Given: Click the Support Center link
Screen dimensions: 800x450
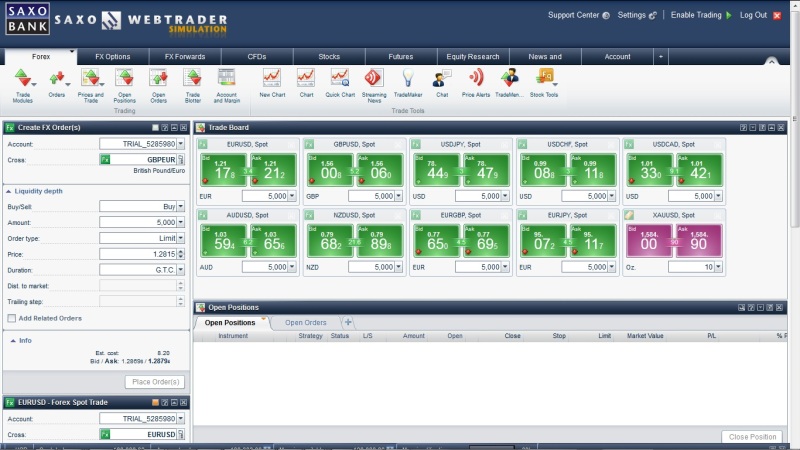Looking at the screenshot, I should pos(573,15).
